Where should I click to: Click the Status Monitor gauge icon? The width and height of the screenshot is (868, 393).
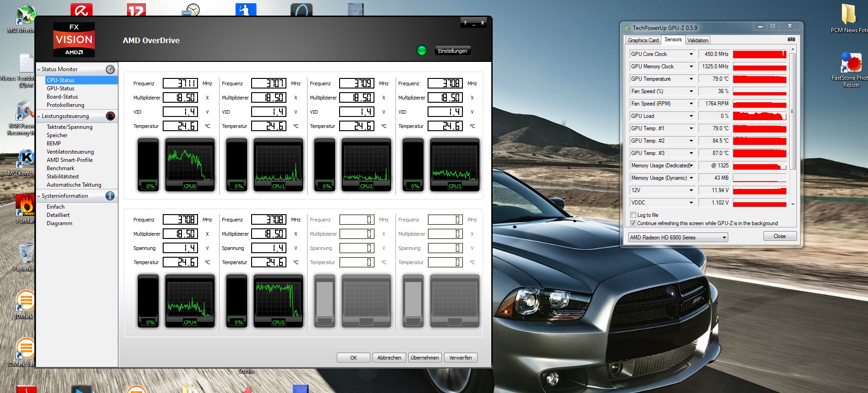pyautogui.click(x=110, y=69)
